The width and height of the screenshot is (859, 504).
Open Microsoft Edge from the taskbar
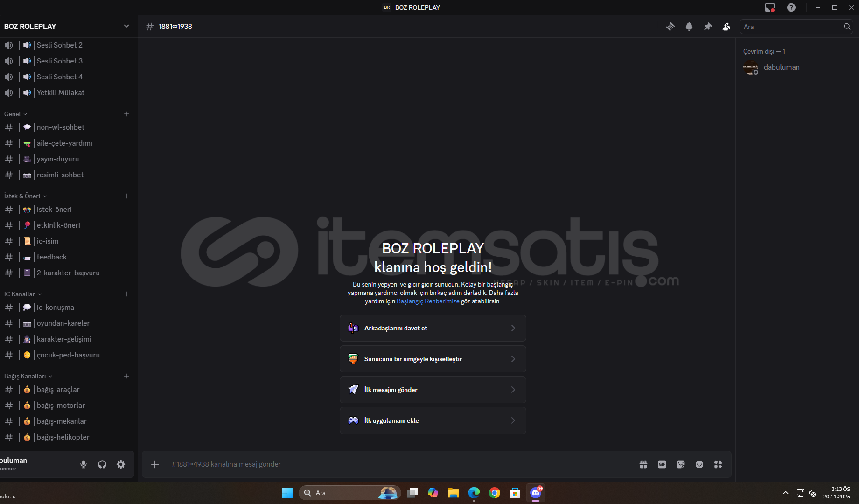pos(474,493)
